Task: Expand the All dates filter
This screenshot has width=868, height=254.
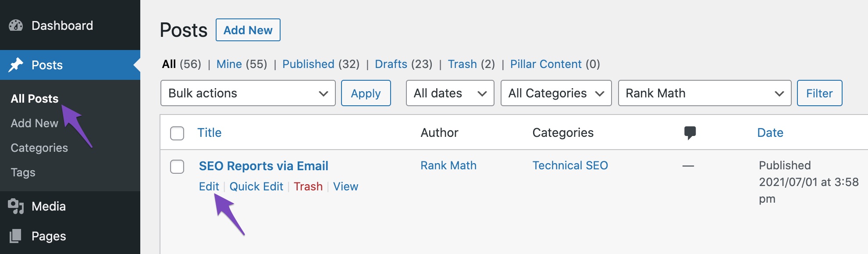Action: (x=450, y=93)
